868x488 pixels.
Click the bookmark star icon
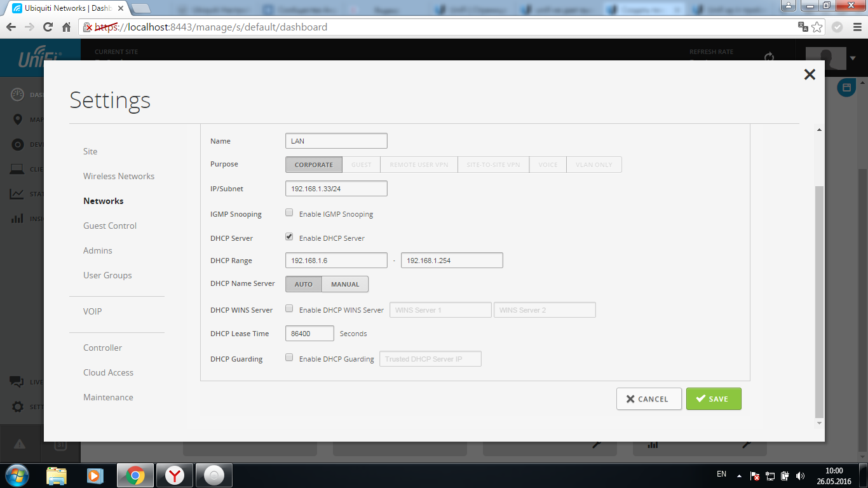point(817,27)
